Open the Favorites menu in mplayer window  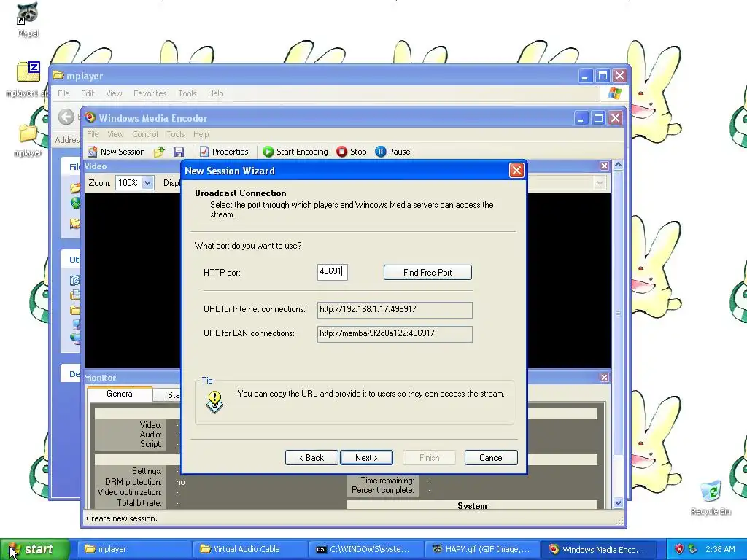150,93
